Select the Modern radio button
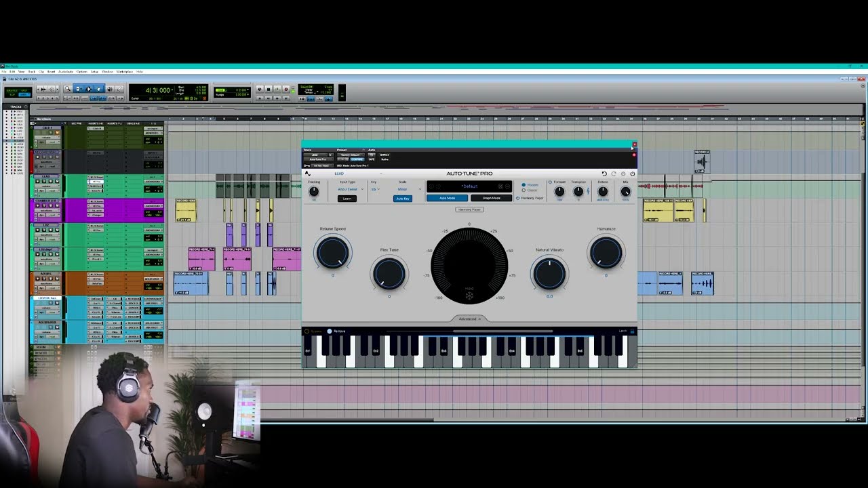This screenshot has width=868, height=488. 524,185
